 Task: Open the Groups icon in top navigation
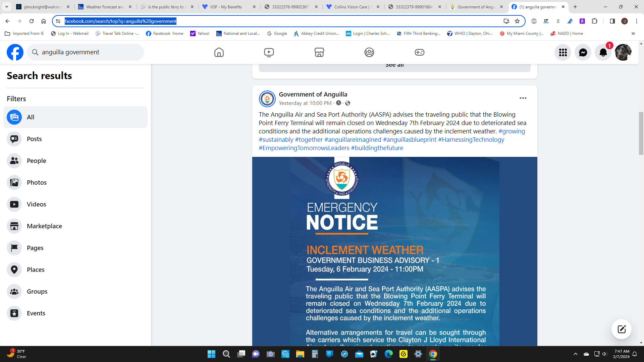pyautogui.click(x=369, y=52)
